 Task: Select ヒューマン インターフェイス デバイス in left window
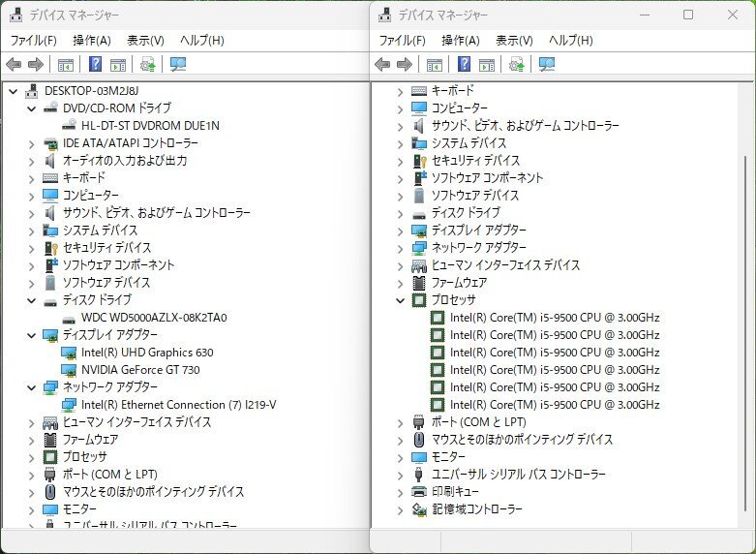click(136, 421)
